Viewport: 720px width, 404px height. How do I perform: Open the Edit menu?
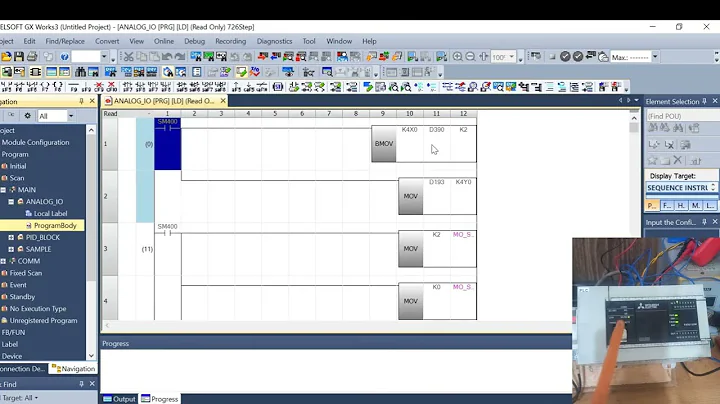click(29, 41)
